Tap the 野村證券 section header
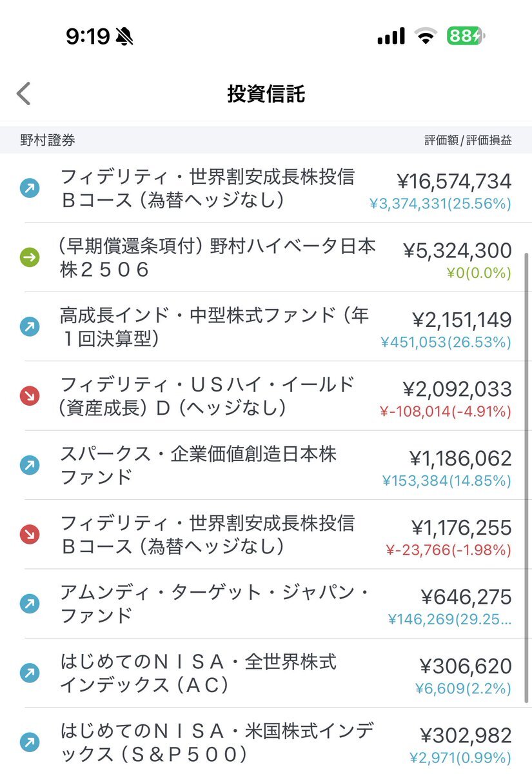This screenshot has height=774, width=532. 47,140
